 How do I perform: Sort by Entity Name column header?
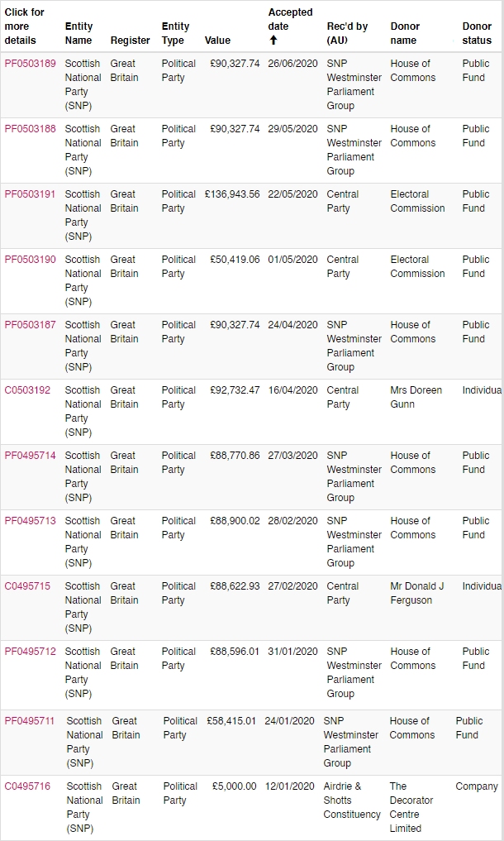78,33
